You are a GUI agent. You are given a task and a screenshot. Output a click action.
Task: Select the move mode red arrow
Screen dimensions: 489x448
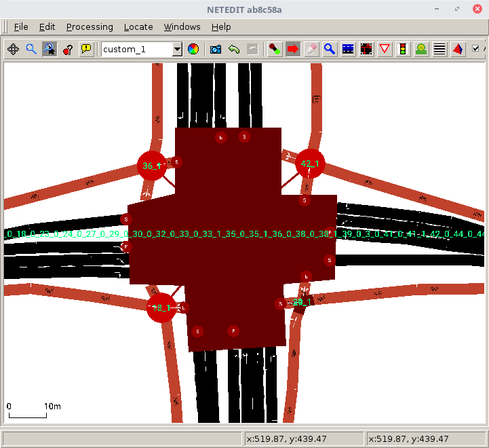[x=293, y=49]
